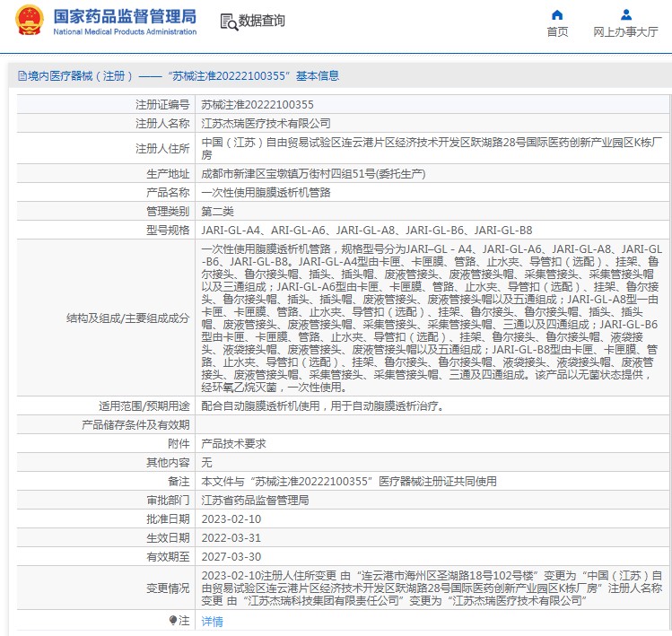Click the national emblem logo
The image size is (672, 636).
29,20
